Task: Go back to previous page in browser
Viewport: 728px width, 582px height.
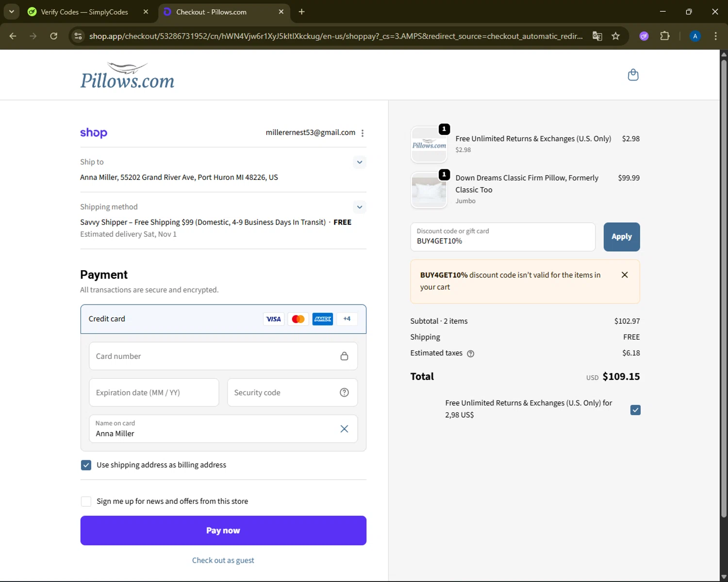Action: point(13,36)
